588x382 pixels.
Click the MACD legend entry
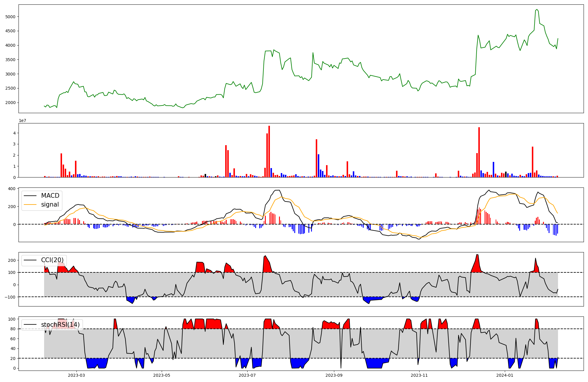(50, 196)
